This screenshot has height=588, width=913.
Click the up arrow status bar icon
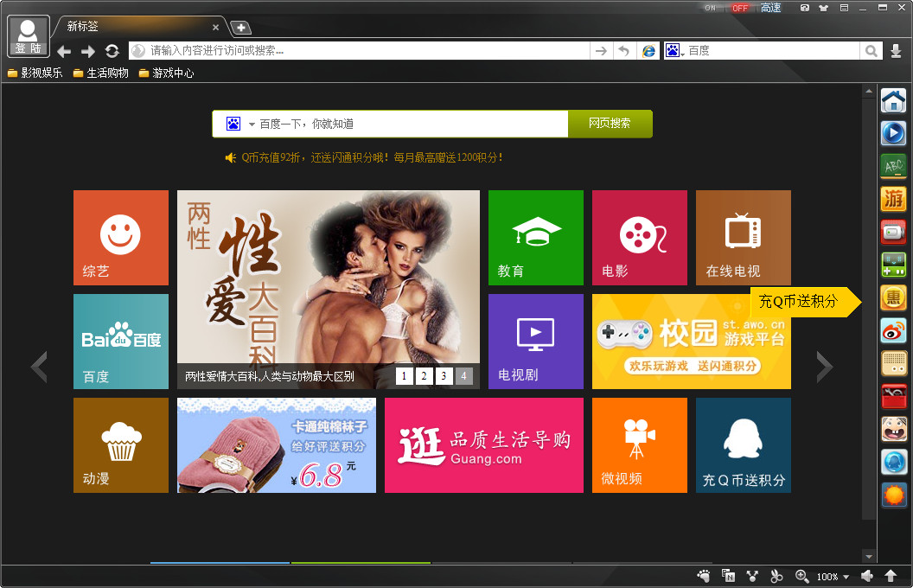pos(891,576)
